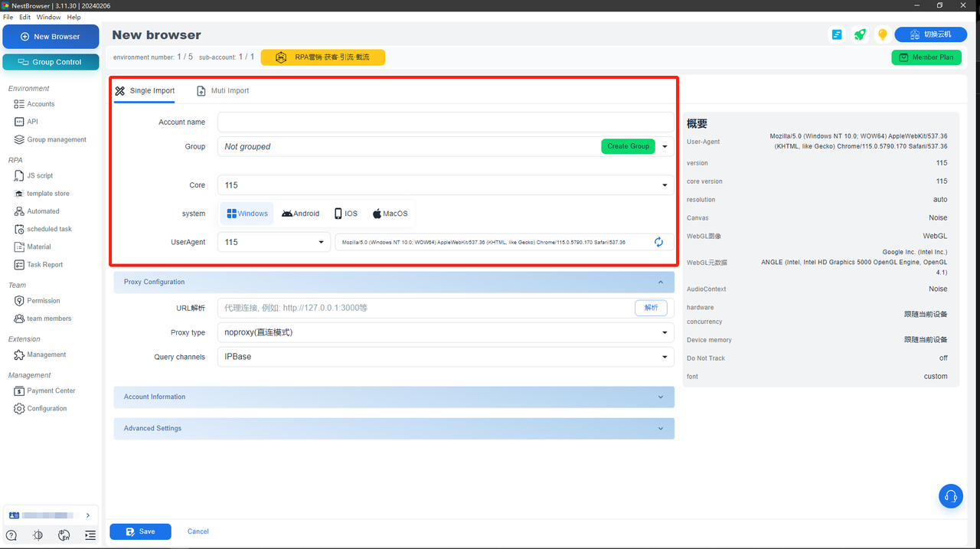Refresh the UserAgent string
This screenshot has height=549, width=980.
(658, 242)
